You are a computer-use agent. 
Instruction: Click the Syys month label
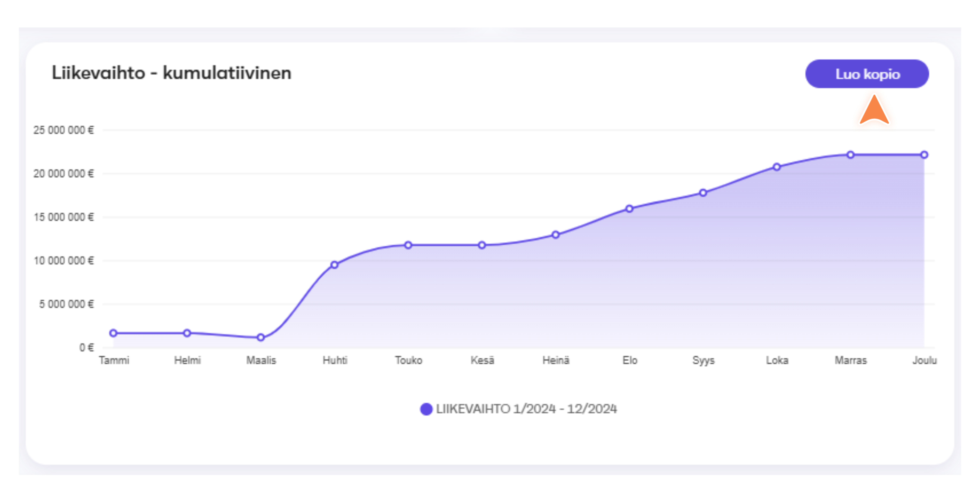pos(704,361)
